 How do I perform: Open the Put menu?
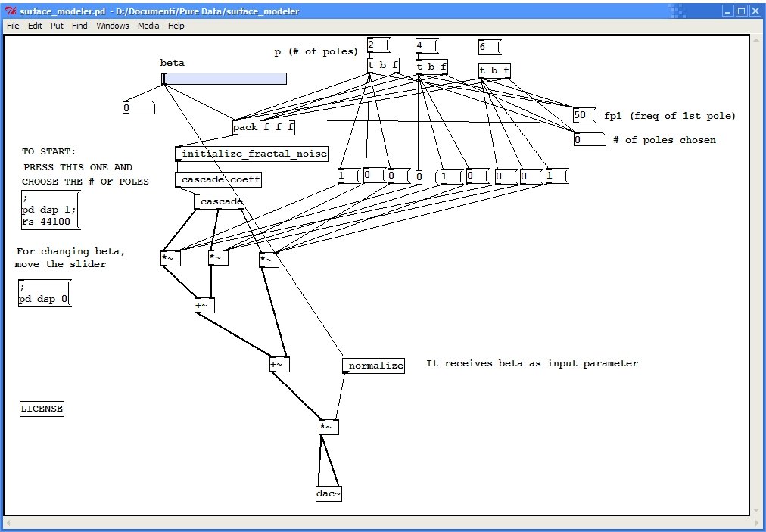point(58,26)
